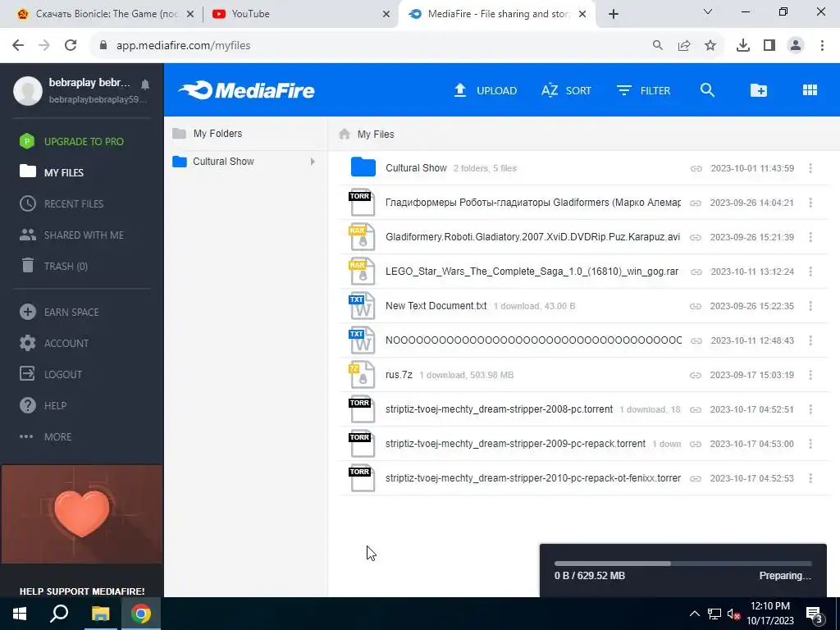Switch to grid view

point(810,90)
